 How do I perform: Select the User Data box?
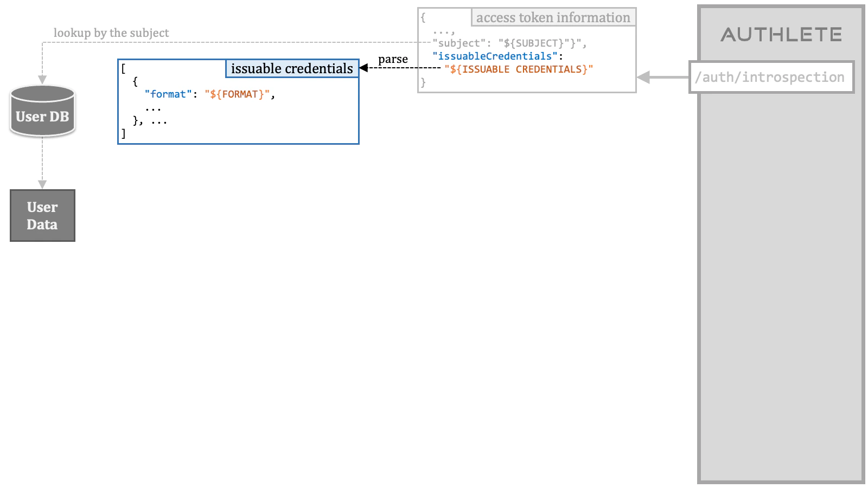(42, 215)
